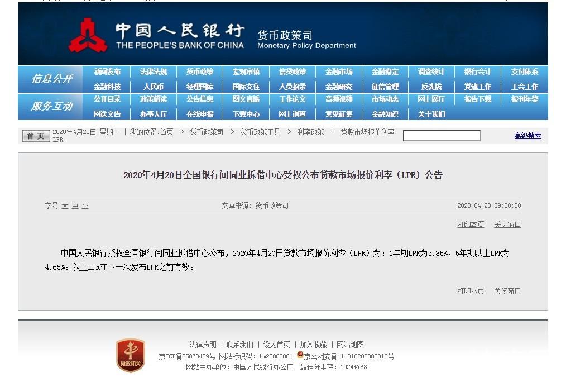Open the 网站地图 footer link

[350, 345]
